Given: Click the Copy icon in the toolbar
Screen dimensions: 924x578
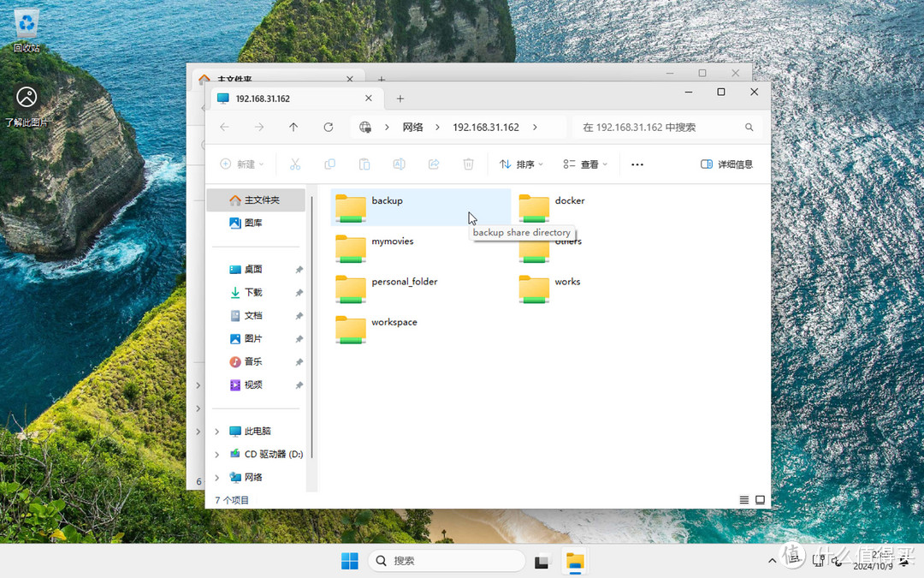Looking at the screenshot, I should (x=329, y=164).
